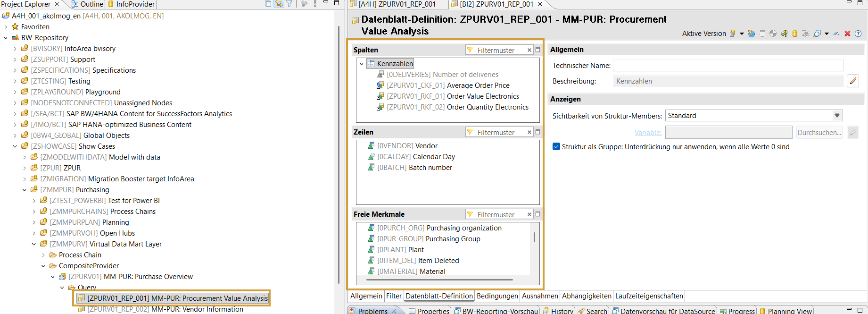Click the green checkmark check-query icon
The image size is (868, 314).
784,34
